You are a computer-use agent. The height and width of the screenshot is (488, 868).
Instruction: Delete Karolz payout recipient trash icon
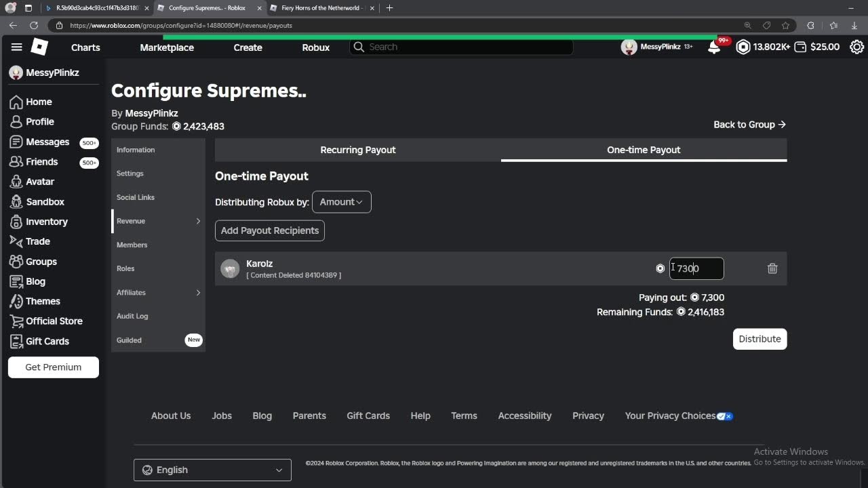tap(772, 268)
